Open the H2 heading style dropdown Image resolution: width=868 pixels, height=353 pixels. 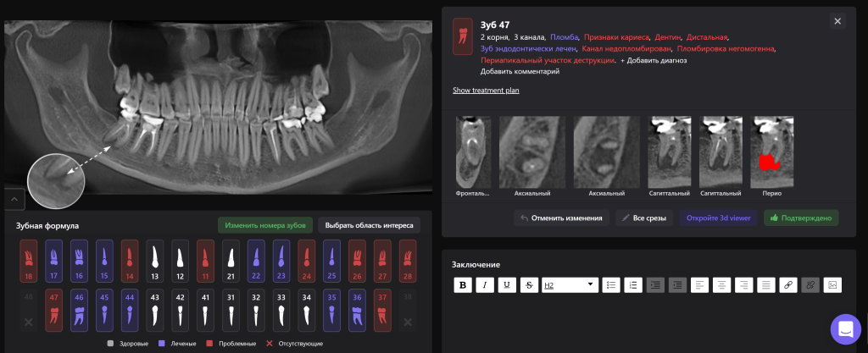coord(570,285)
